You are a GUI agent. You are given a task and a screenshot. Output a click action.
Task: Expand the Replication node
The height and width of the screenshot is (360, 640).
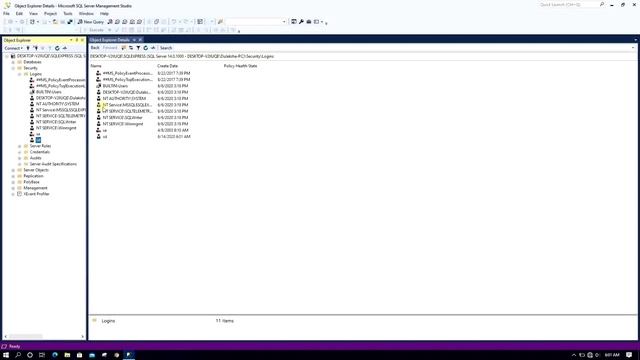click(x=13, y=176)
